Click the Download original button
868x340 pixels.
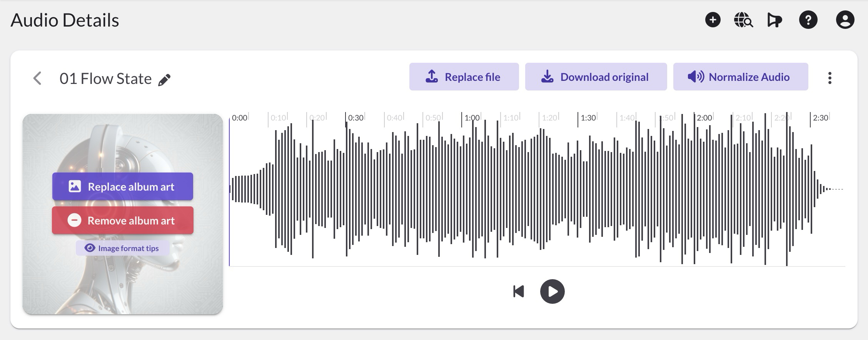596,77
